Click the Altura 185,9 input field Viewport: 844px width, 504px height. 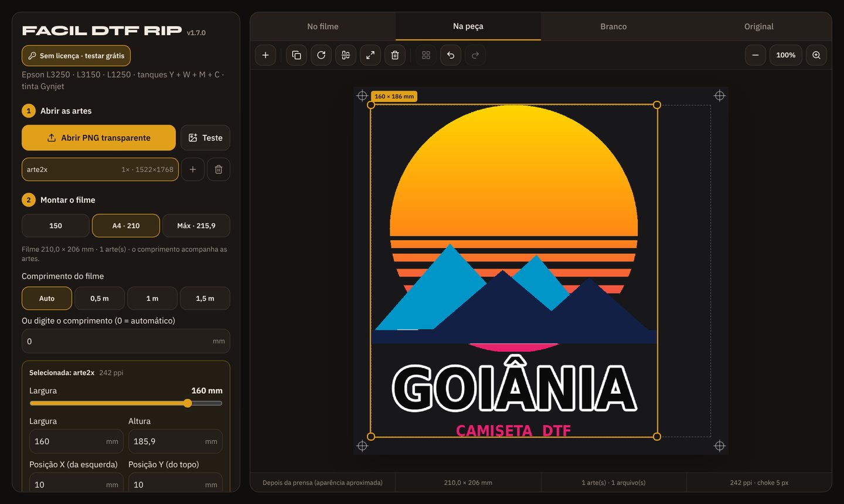175,441
